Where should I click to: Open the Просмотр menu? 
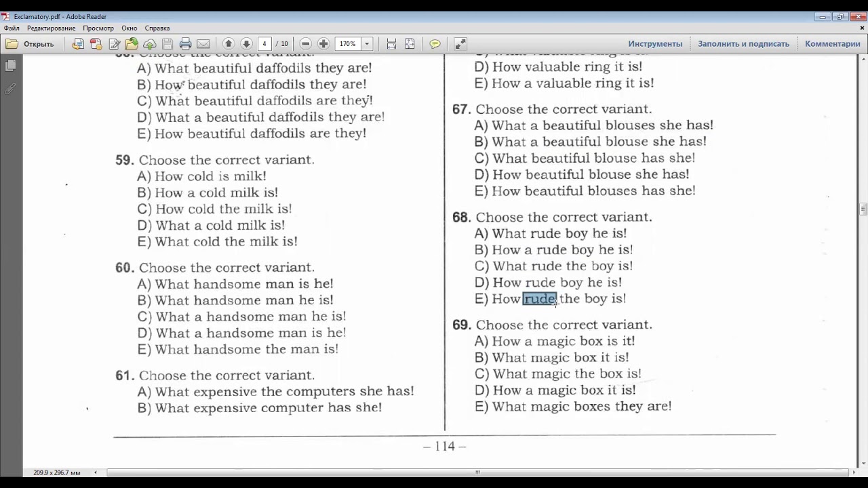(x=98, y=28)
